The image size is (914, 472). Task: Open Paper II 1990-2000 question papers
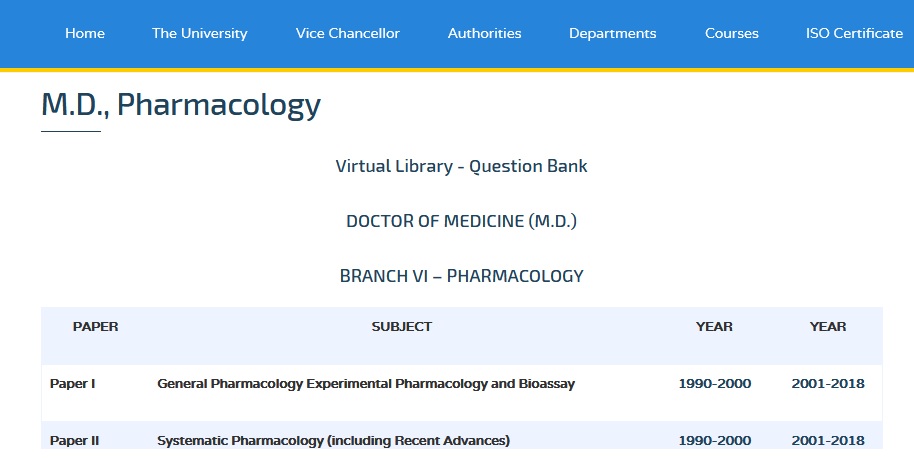pyautogui.click(x=715, y=441)
